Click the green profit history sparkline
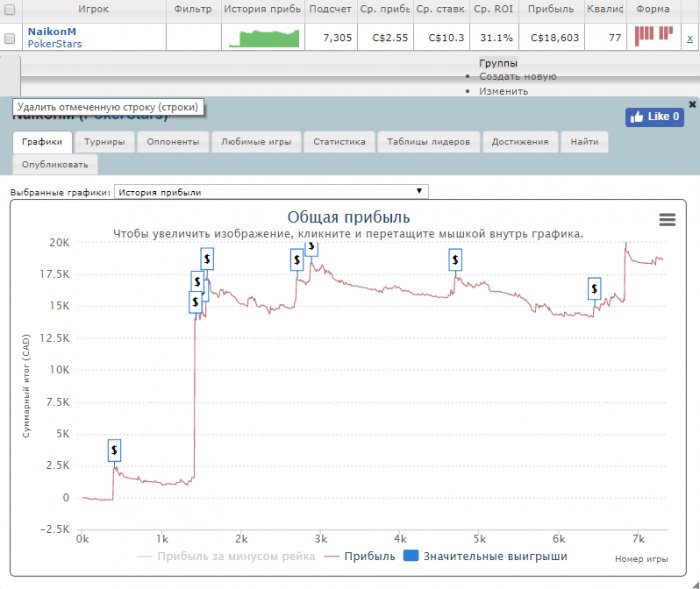The height and width of the screenshot is (589, 700). point(264,38)
